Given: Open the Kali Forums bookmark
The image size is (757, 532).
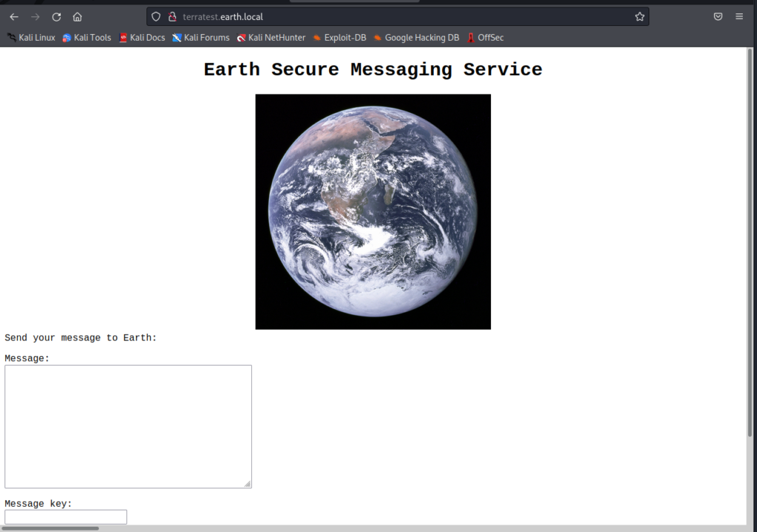Looking at the screenshot, I should (x=201, y=38).
